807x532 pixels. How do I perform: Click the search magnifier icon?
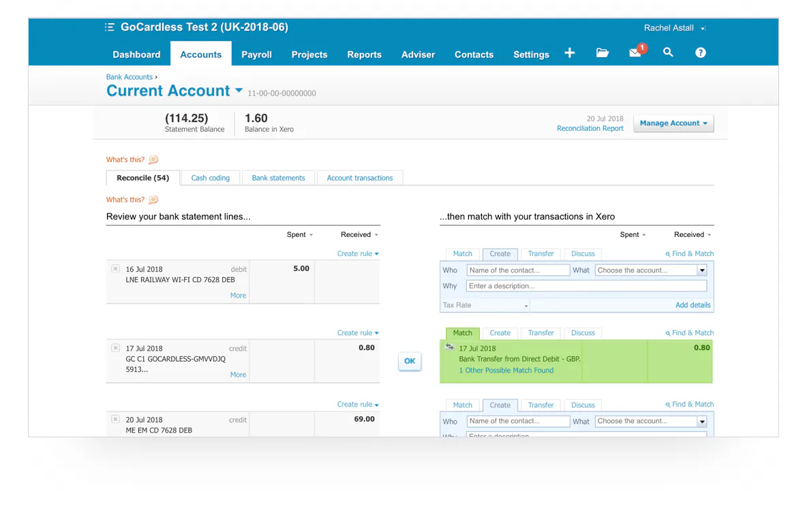click(668, 52)
